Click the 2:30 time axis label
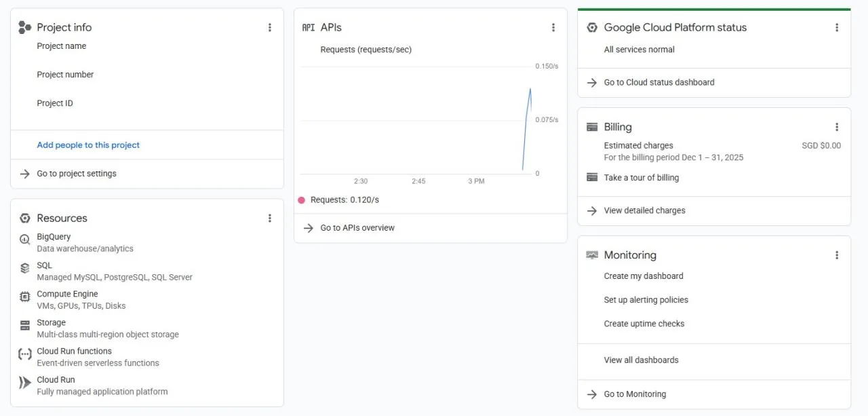868x416 pixels. click(361, 181)
